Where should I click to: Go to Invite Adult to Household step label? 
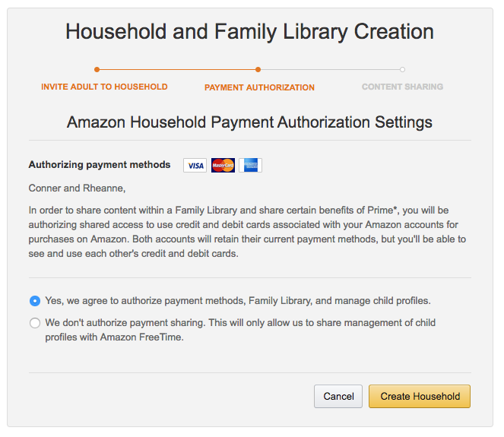pos(104,87)
